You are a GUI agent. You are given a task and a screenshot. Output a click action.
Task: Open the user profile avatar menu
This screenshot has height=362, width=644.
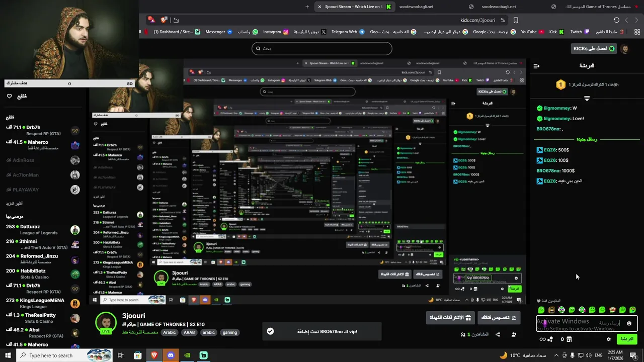625,49
